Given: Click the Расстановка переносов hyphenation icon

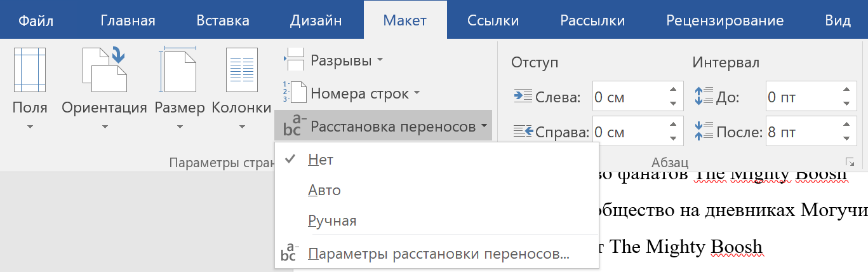Looking at the screenshot, I should pyautogui.click(x=292, y=127).
